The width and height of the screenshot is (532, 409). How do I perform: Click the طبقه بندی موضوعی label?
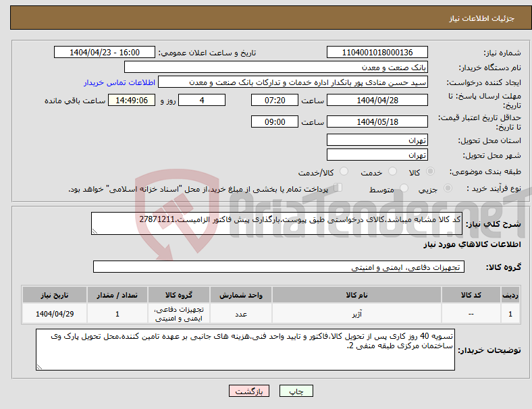pos(485,171)
